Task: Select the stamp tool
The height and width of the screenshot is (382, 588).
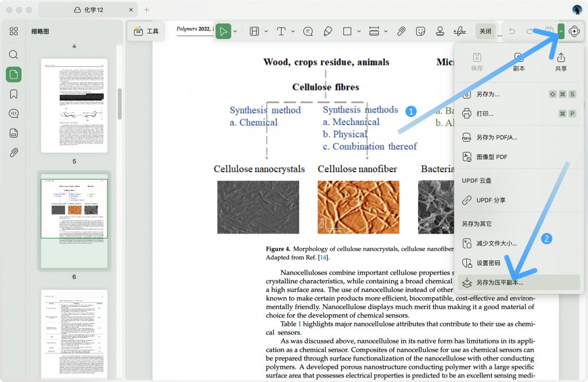Action: click(x=440, y=31)
